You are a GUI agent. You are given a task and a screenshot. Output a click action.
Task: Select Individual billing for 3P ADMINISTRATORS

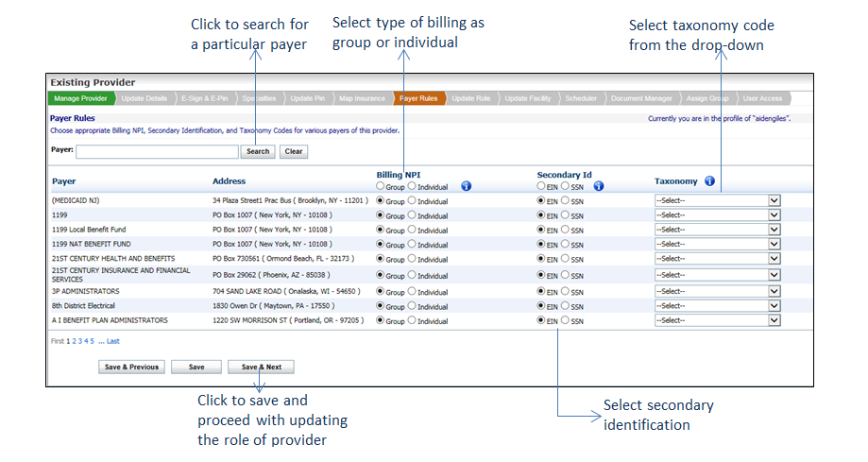pos(412,292)
